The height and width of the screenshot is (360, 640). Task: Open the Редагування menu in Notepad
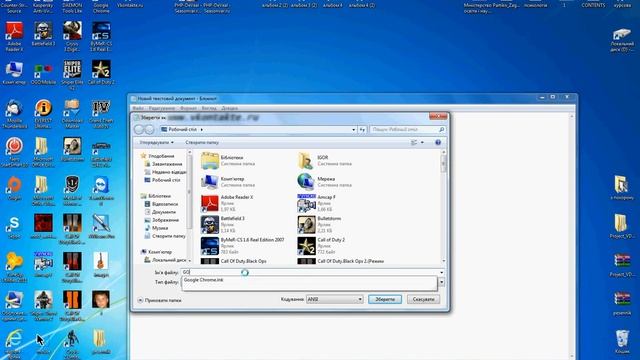click(x=162, y=108)
